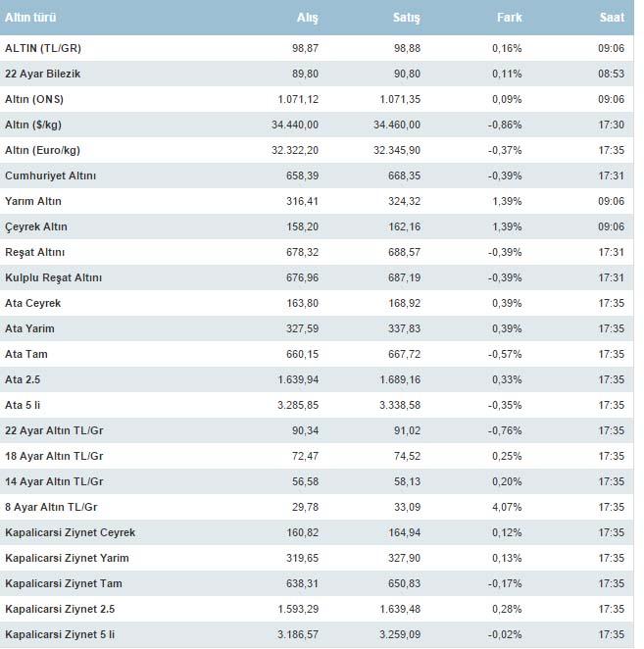Select the 34.440,00 buying price cell

292,125
